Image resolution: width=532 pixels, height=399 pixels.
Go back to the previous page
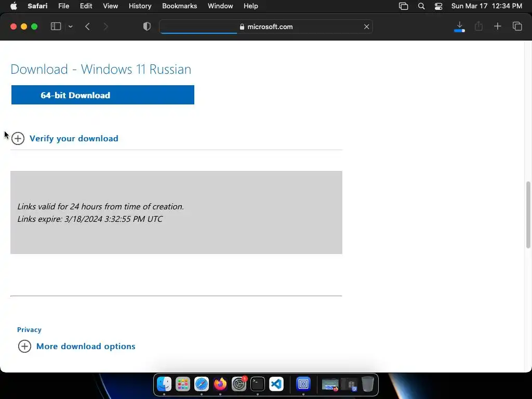point(87,26)
